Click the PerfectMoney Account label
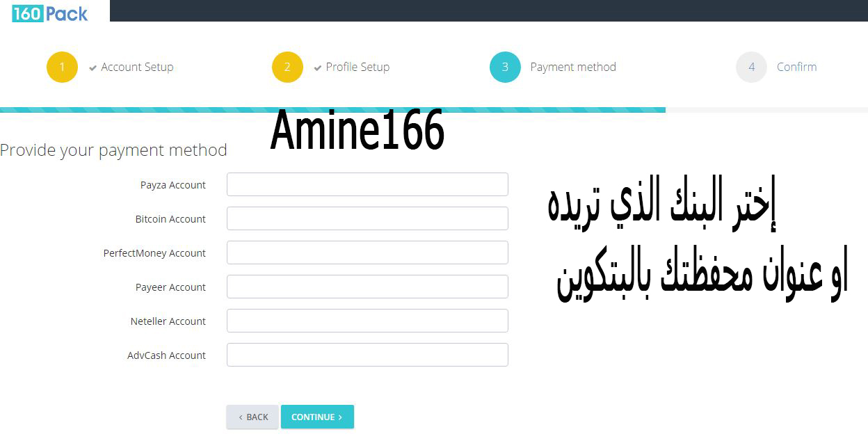 pos(154,253)
